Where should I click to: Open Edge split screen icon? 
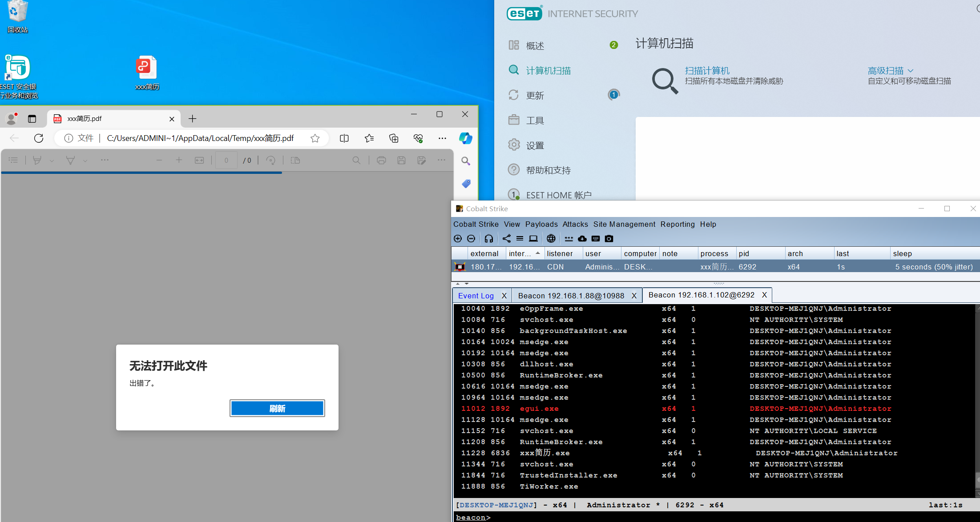pyautogui.click(x=344, y=138)
